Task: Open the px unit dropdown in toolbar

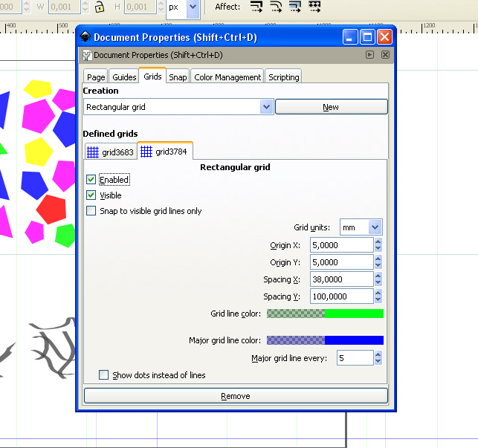Action: pos(193,7)
